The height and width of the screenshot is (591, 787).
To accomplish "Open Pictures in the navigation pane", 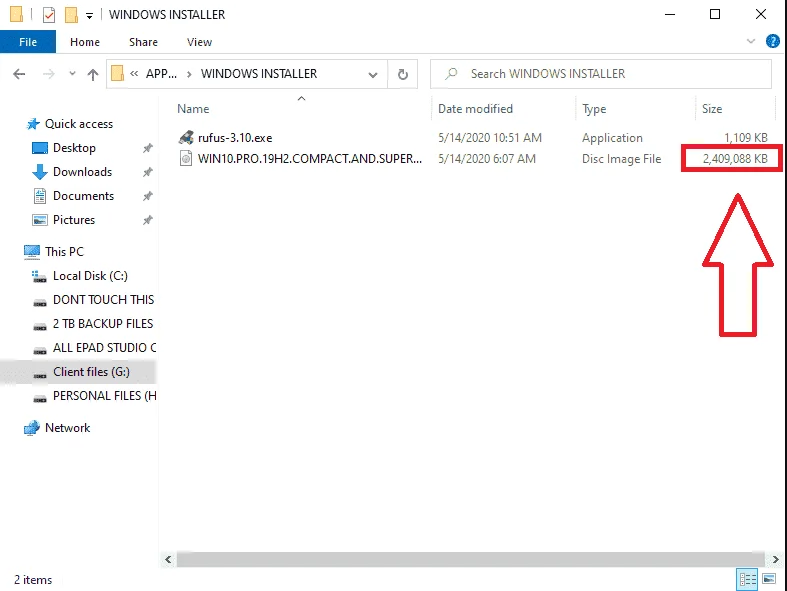I will [x=74, y=220].
